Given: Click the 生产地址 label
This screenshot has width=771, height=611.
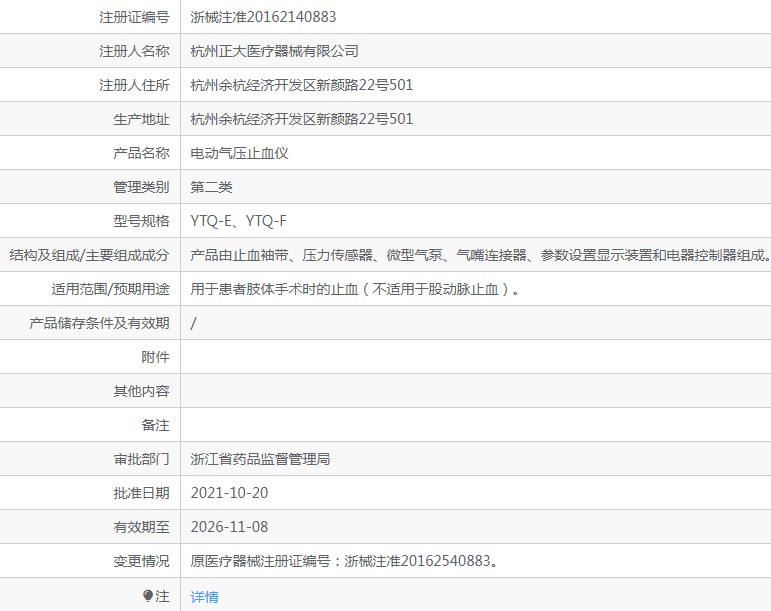Looking at the screenshot, I should pos(141,119).
